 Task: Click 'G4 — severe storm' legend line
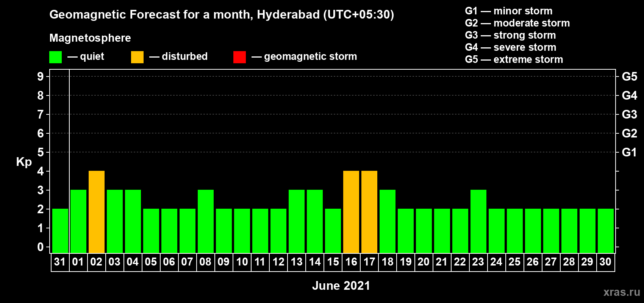[x=511, y=47]
